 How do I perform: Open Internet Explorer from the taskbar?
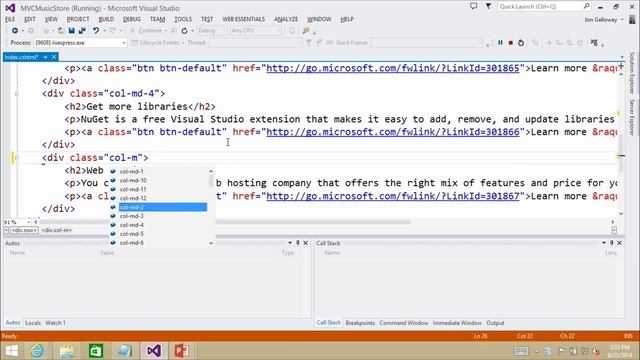pyautogui.click(x=37, y=351)
